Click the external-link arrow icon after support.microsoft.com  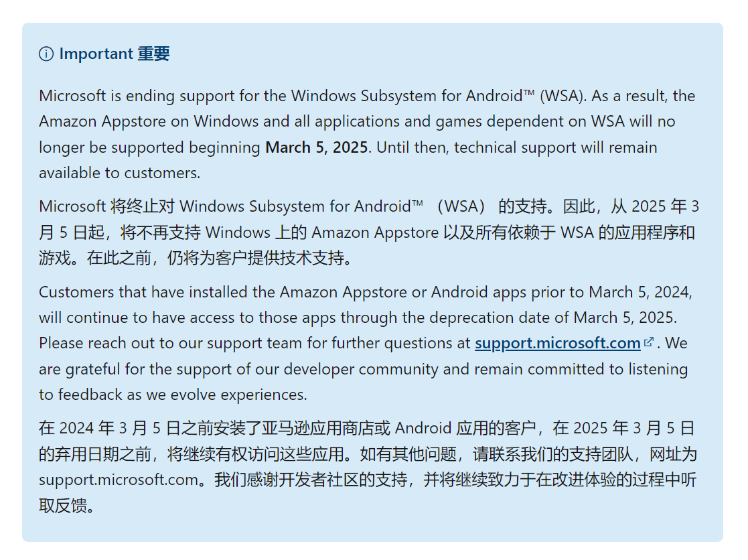click(x=649, y=342)
